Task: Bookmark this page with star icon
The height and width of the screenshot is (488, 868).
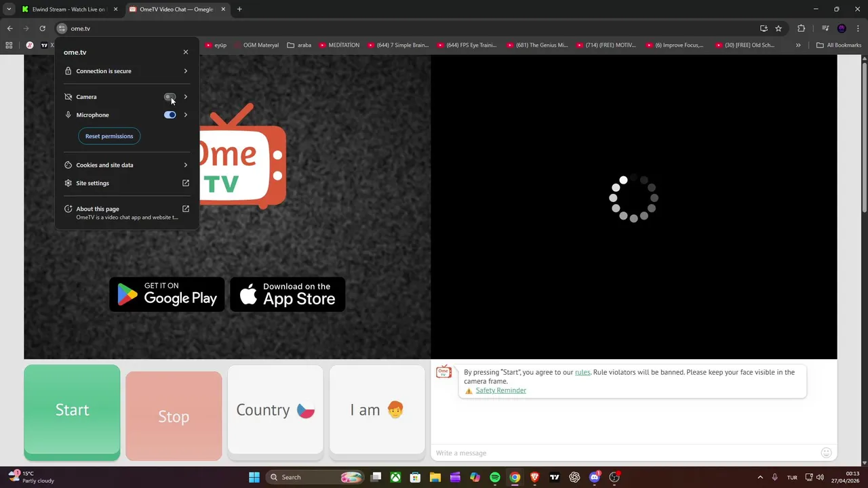Action: point(778,28)
